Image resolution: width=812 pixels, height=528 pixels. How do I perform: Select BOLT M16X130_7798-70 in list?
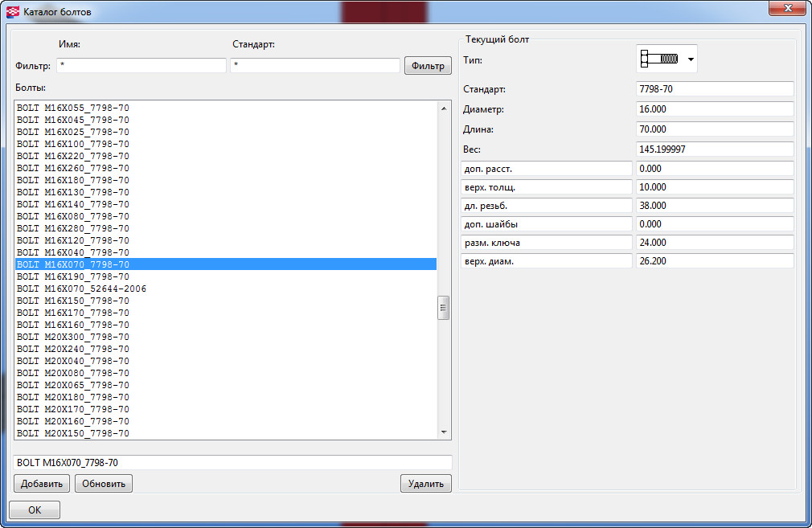tap(226, 192)
